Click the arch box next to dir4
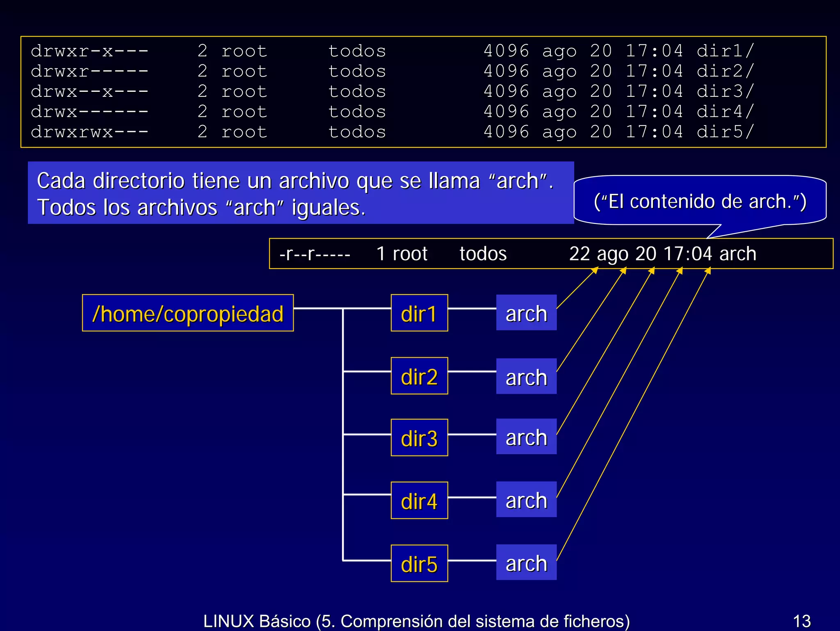 526,499
